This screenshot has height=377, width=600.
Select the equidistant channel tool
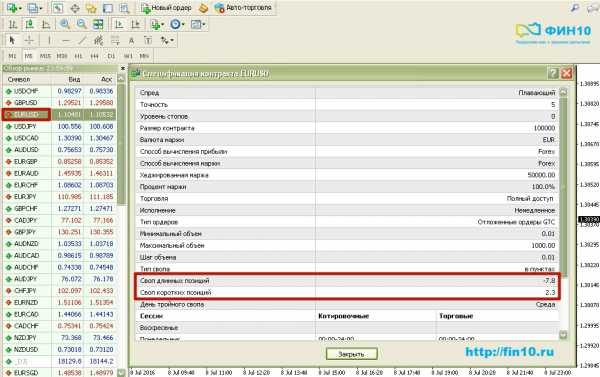[98, 40]
